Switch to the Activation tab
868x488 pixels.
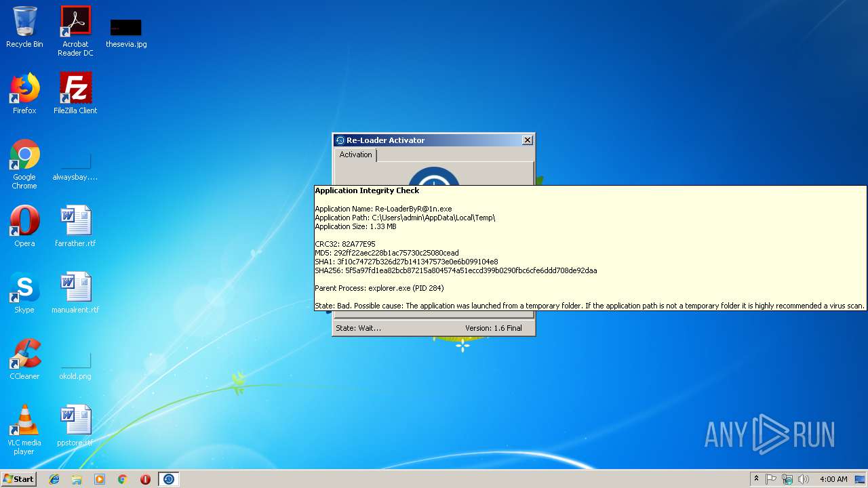pyautogui.click(x=356, y=155)
